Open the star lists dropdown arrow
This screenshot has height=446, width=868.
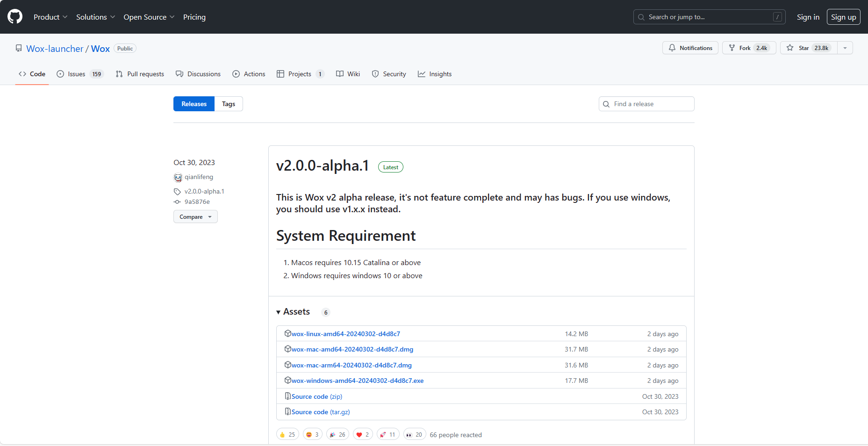coord(845,48)
